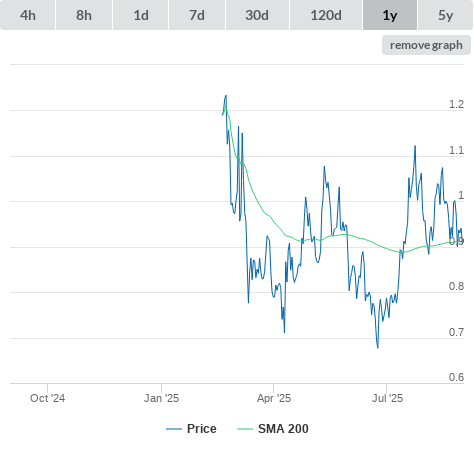Select the 120d range tab
474x455 pixels.
[326, 15]
